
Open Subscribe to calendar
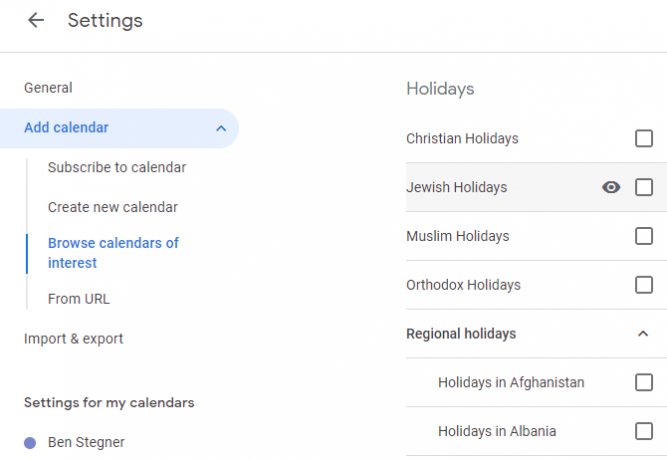117,167
